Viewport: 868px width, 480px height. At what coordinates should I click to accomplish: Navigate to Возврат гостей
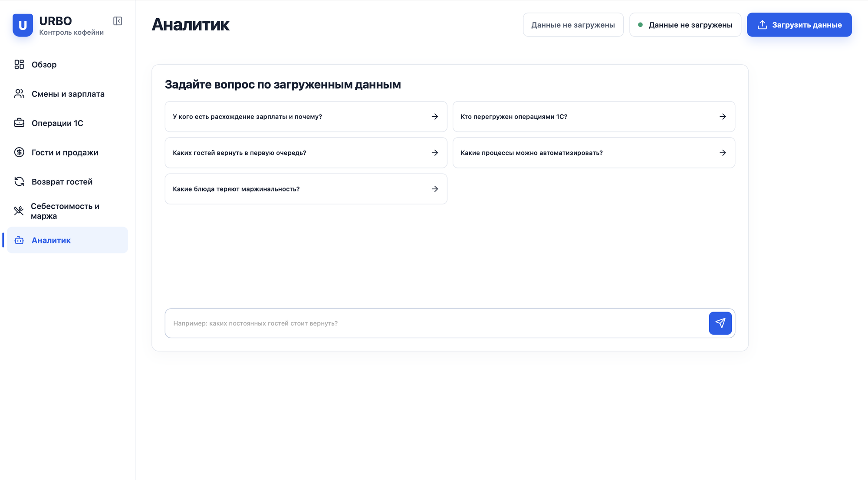click(67, 182)
